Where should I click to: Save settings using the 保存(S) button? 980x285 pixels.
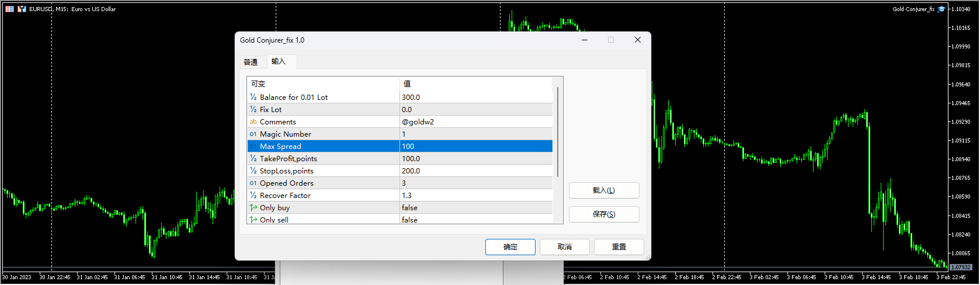[x=603, y=214]
